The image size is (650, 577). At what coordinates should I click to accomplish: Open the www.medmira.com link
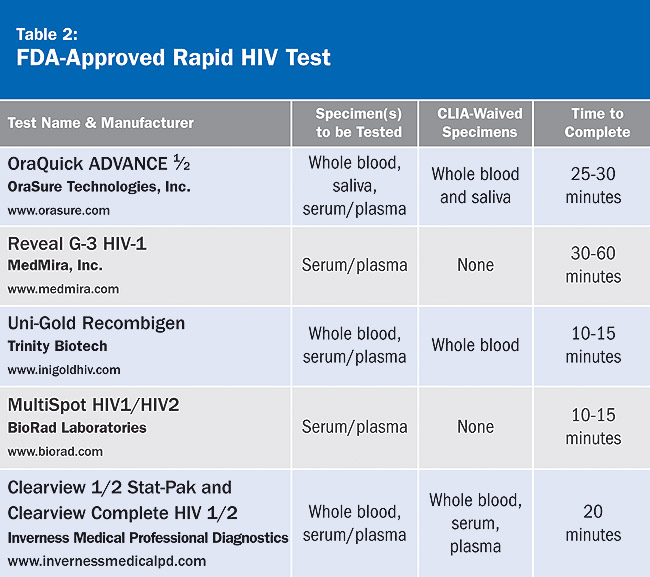pos(63,289)
